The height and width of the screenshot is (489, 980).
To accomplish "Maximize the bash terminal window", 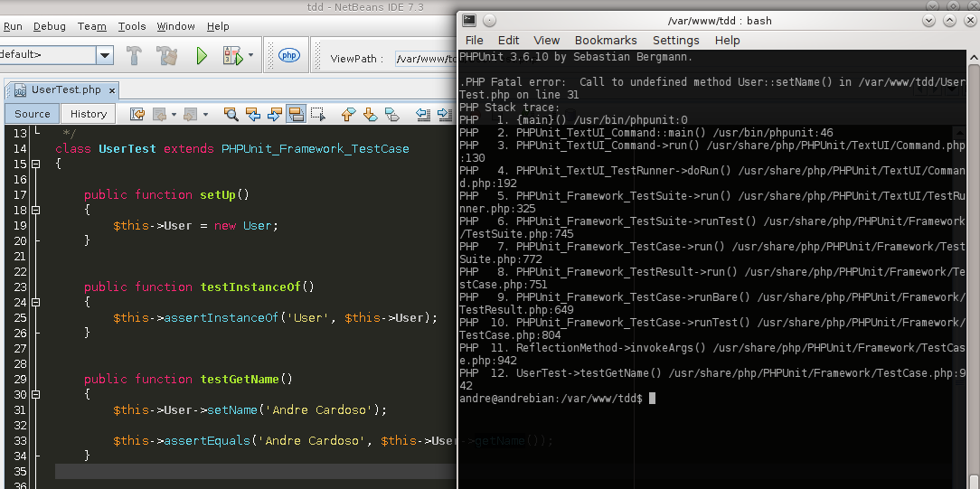I will coord(950,21).
